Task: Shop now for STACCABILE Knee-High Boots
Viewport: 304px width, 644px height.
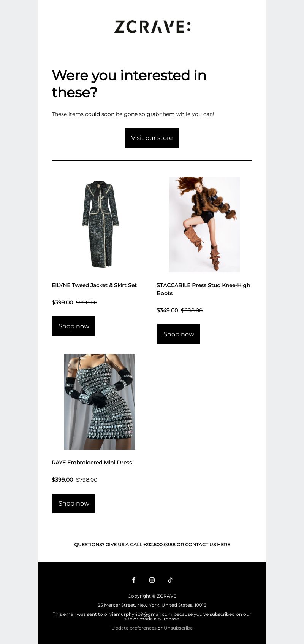Action: tap(179, 334)
